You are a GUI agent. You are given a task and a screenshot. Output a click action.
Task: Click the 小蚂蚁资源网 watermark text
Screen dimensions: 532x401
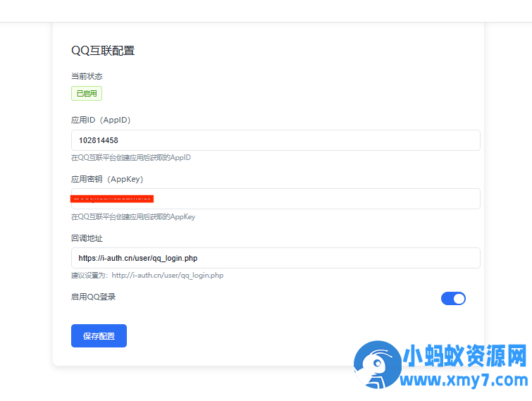pos(464,357)
